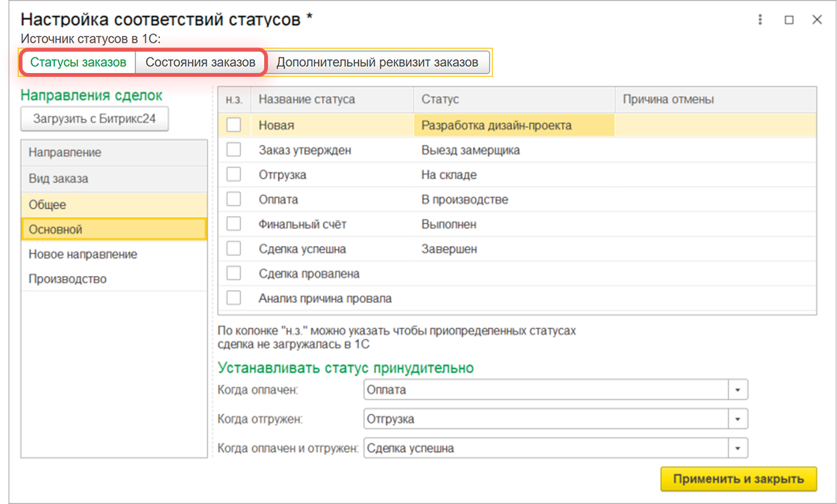Viewport: 837px width, 504px height.
Task: Enable checkbox for Заказ утвержден row
Action: coord(234,150)
